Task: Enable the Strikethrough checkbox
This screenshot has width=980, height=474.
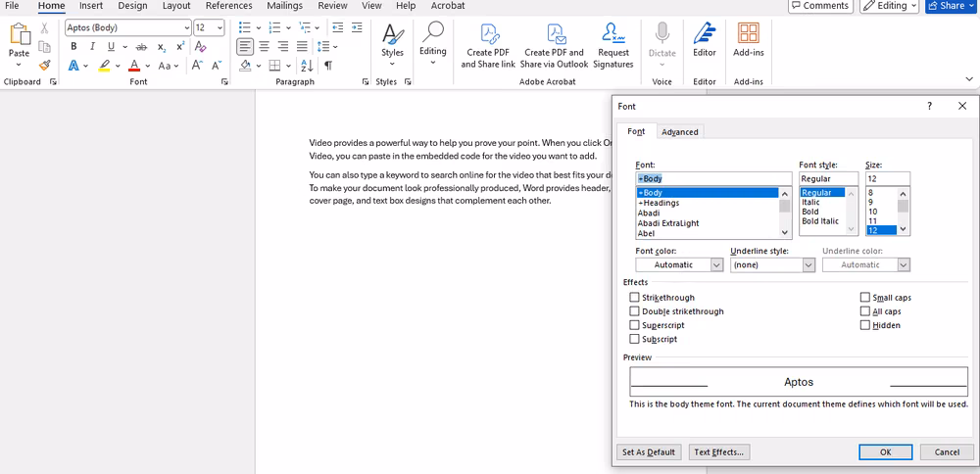Action: pos(635,298)
